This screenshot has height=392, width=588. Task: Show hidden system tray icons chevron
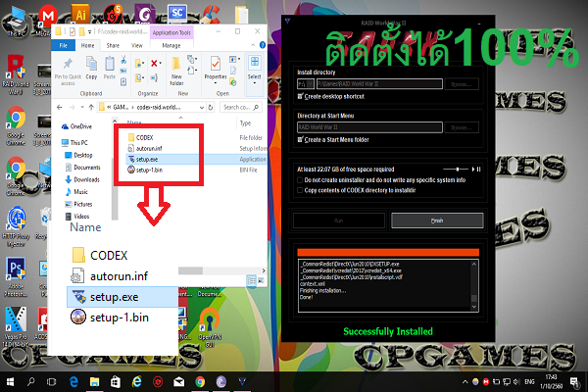(465, 382)
